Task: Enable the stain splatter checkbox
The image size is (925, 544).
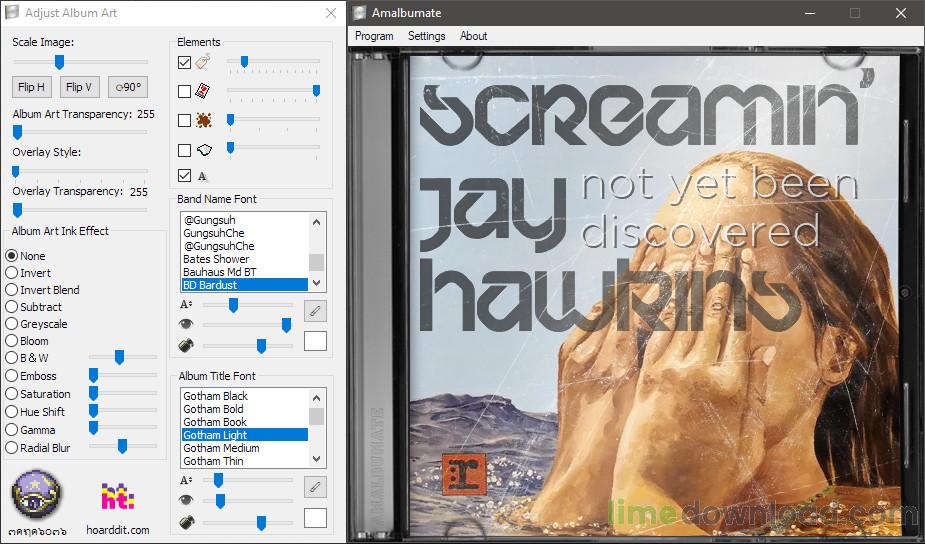Action: click(184, 120)
